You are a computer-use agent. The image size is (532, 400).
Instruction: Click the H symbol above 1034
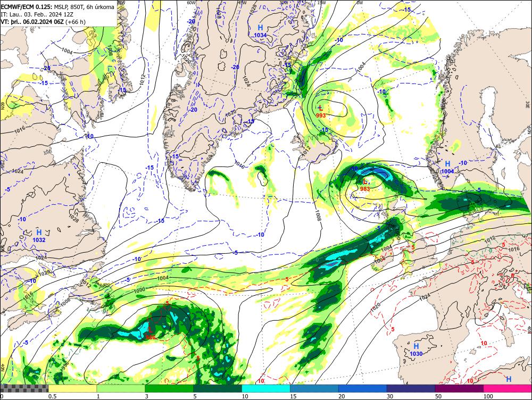click(260, 28)
